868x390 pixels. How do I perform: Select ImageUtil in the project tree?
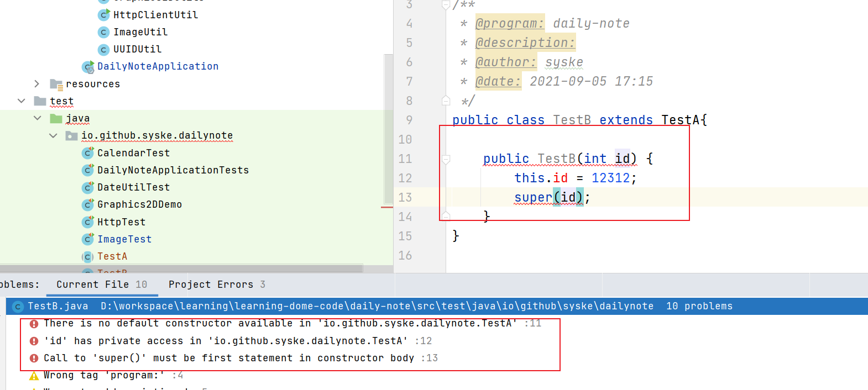pos(140,32)
